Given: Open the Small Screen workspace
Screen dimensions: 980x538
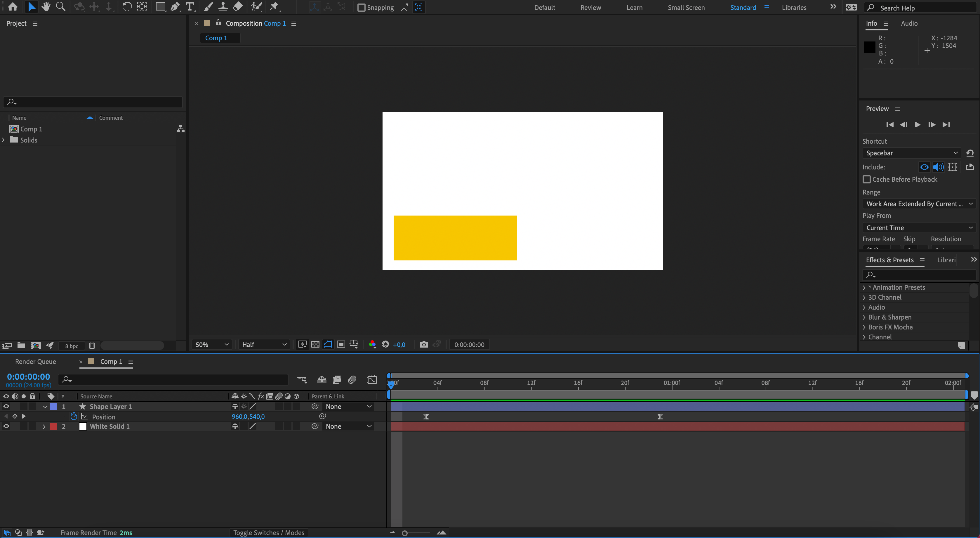Looking at the screenshot, I should click(x=686, y=7).
